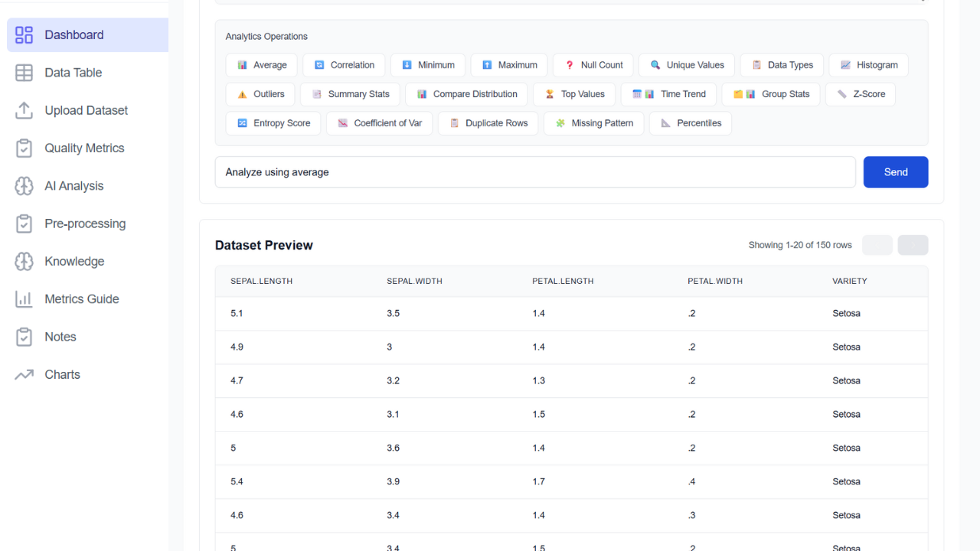980x551 pixels.
Task: Select the Outliers operation chip
Action: (x=260, y=94)
